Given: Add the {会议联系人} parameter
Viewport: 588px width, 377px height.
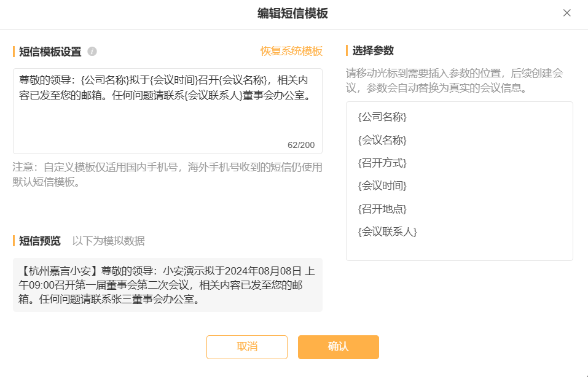Looking at the screenshot, I should 388,231.
